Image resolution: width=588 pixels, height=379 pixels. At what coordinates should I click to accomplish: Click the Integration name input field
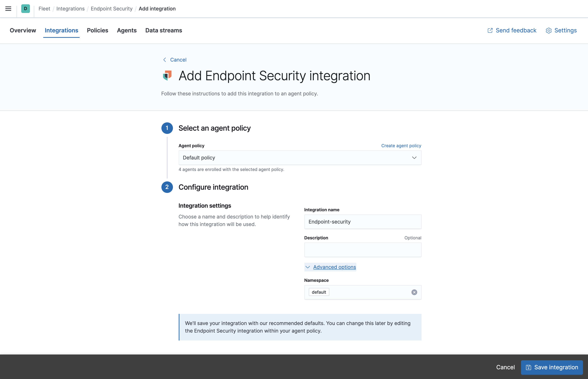tap(363, 222)
